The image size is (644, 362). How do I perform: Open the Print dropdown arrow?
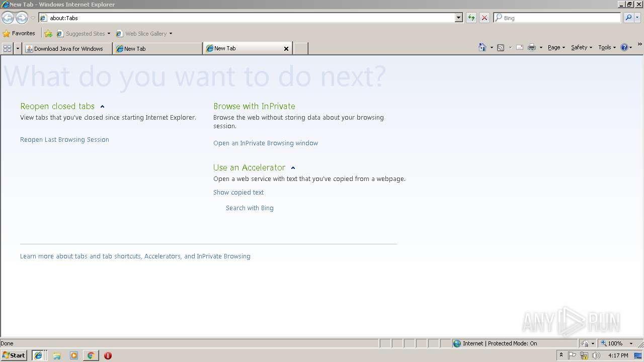541,48
